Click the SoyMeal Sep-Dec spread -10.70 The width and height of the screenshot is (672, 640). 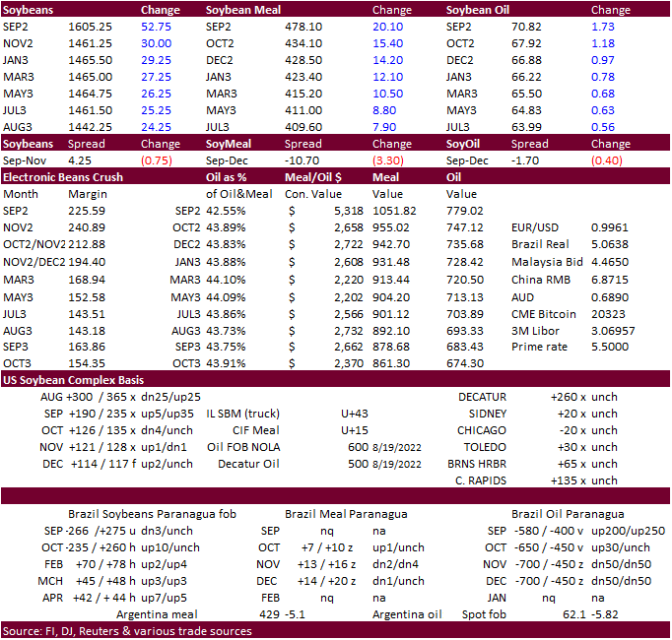302,160
